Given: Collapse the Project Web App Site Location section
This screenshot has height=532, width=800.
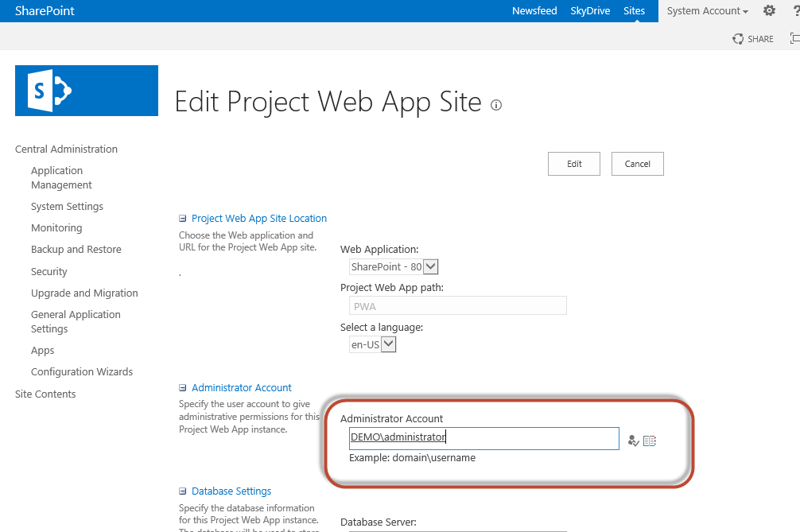Looking at the screenshot, I should coord(182,219).
